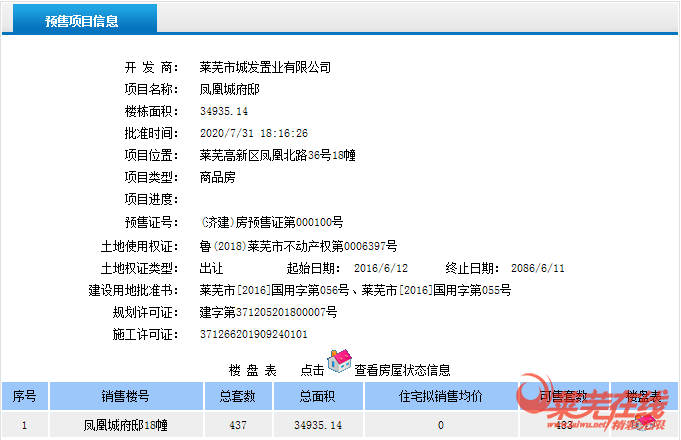Click average price cell 0
The width and height of the screenshot is (681, 440).
tap(441, 425)
